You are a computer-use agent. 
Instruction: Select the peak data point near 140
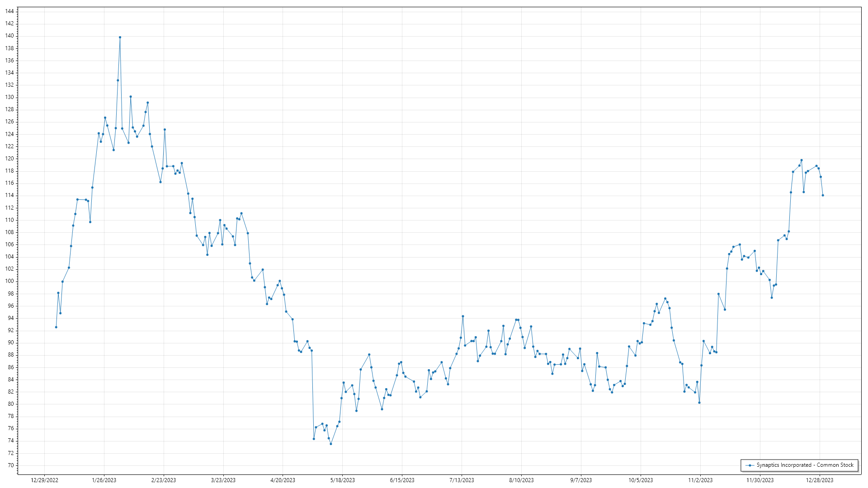pos(120,38)
